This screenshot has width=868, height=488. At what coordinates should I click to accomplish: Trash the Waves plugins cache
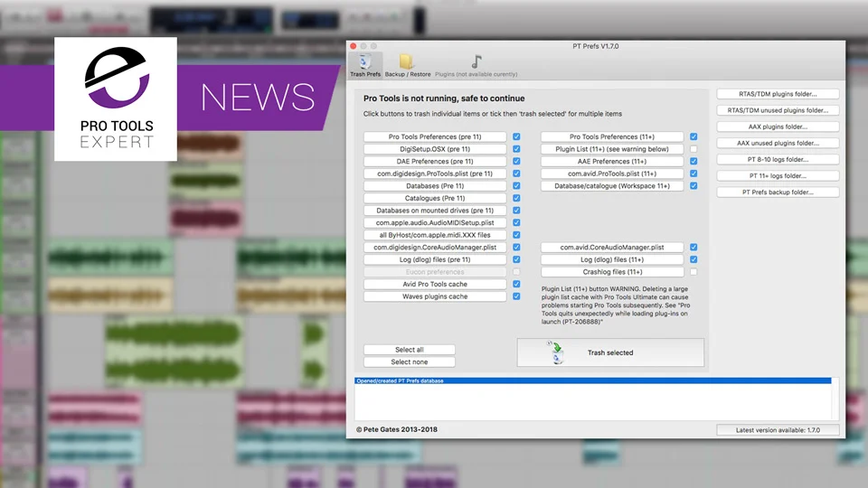(435, 296)
